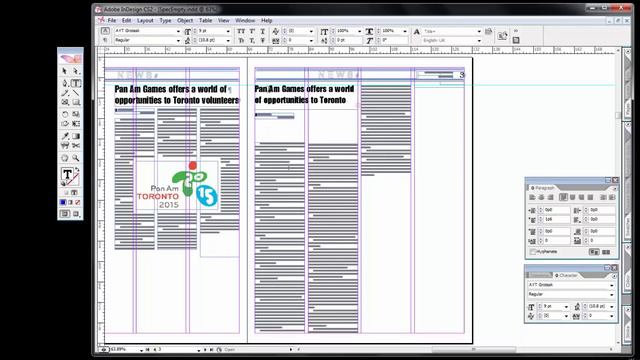Click Justify with last line left button

click(x=563, y=198)
